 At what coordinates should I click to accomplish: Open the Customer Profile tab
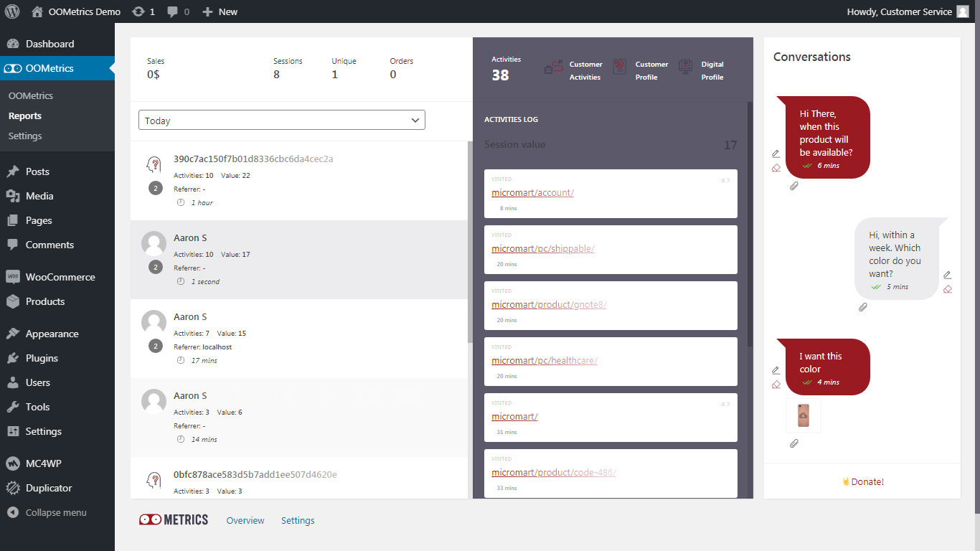(x=641, y=70)
